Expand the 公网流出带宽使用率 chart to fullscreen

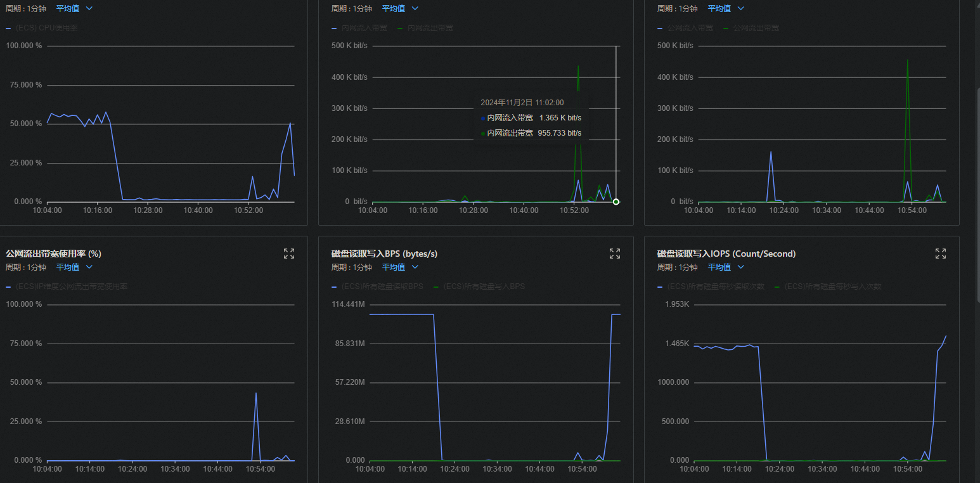click(289, 254)
